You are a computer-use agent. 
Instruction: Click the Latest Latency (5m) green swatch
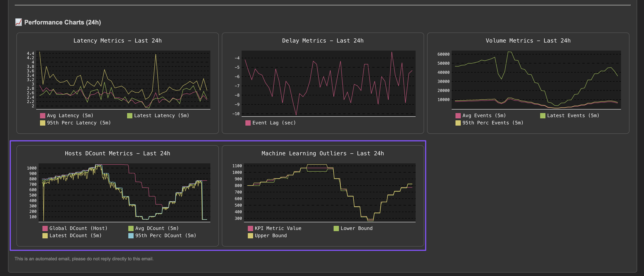[129, 115]
